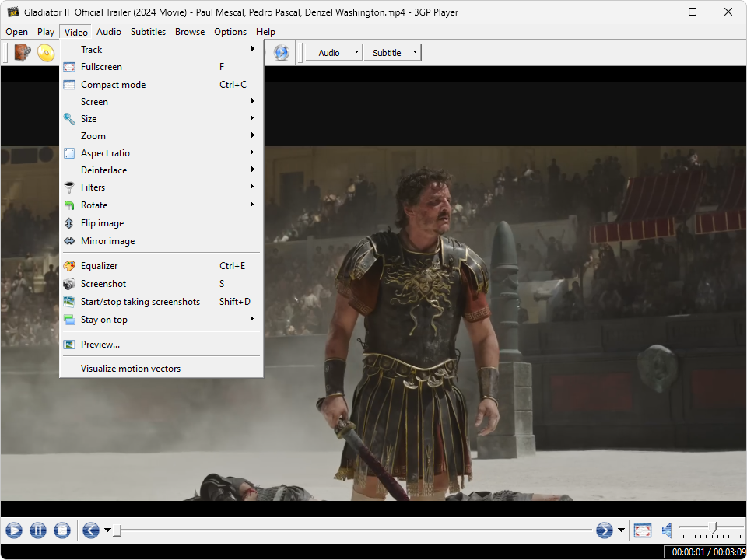747x560 pixels.
Task: Toggle Compact mode in the Video menu
Action: click(x=114, y=85)
